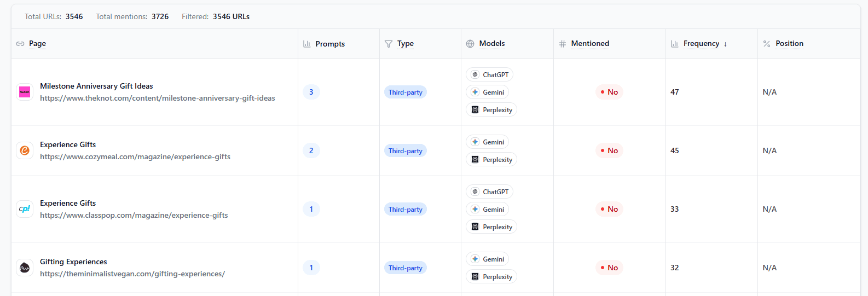Click the chart icon beside Frequency header
868x296 pixels.
pyautogui.click(x=675, y=44)
